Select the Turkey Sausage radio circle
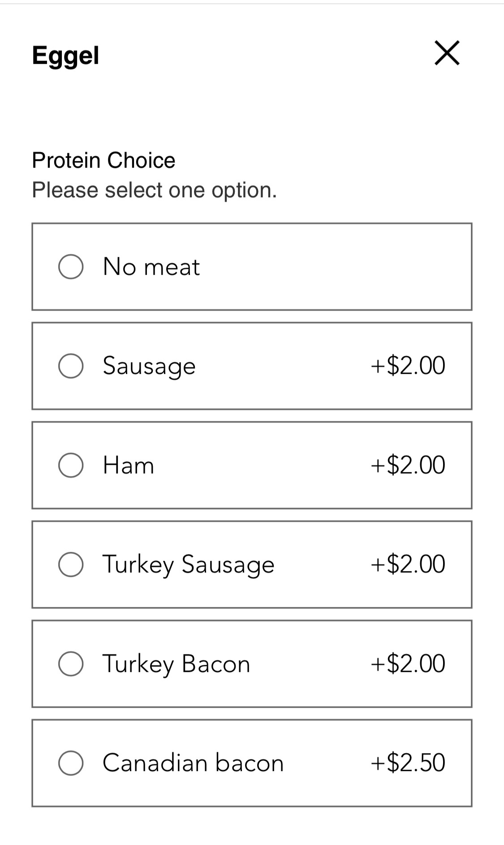This screenshot has width=504, height=845. pyautogui.click(x=71, y=564)
